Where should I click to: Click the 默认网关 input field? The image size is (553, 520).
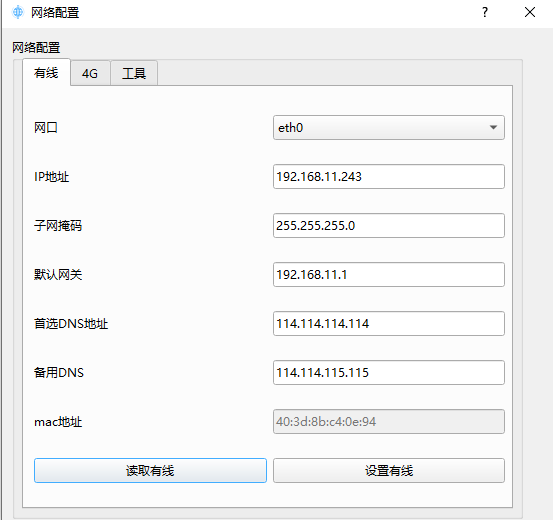389,274
